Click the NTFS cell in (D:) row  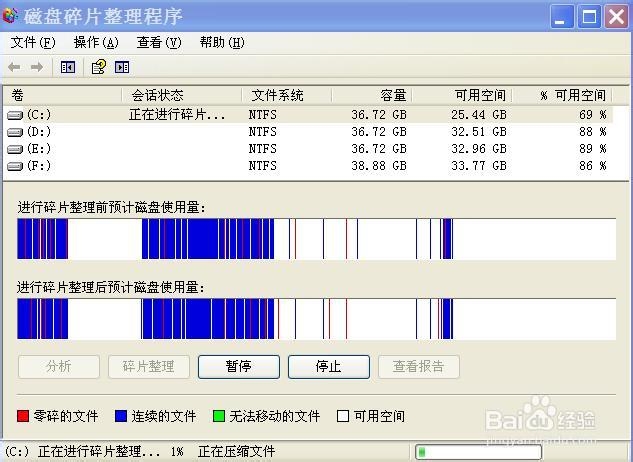coord(263,132)
